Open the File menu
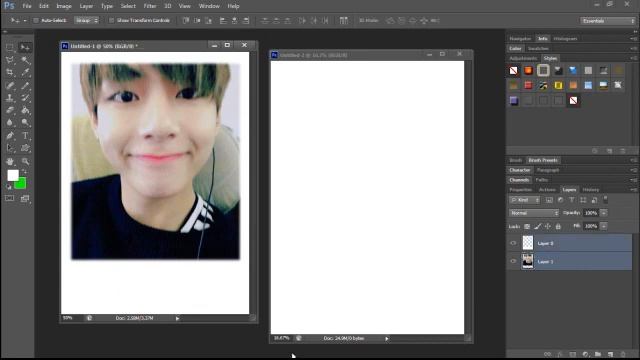Screen dimensions: 640x360 (27, 6)
